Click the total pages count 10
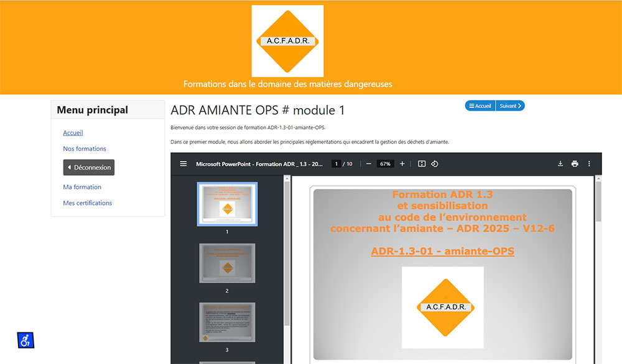The height and width of the screenshot is (364, 622). point(350,163)
